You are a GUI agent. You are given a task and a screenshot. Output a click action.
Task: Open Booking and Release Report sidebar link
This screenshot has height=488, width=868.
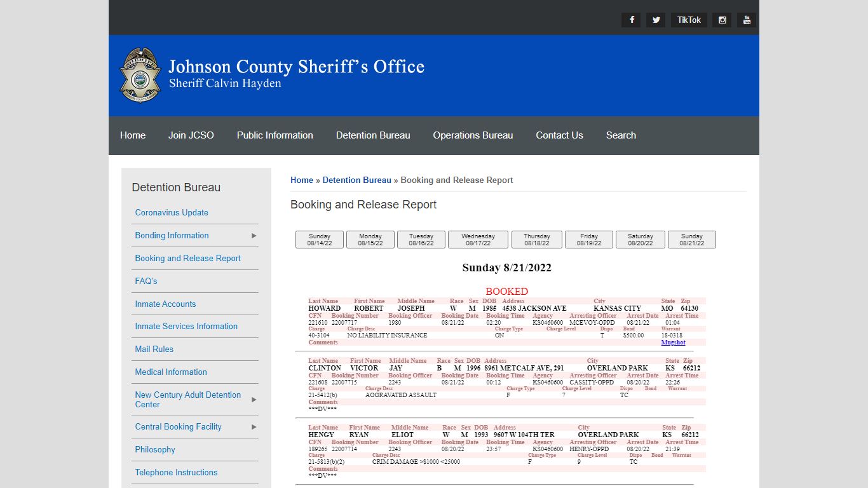click(187, 259)
